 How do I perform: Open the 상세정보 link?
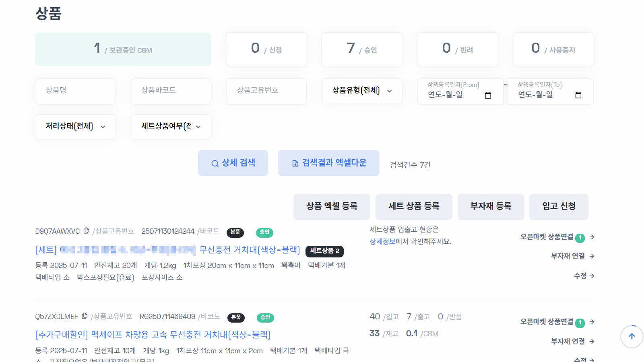click(384, 241)
